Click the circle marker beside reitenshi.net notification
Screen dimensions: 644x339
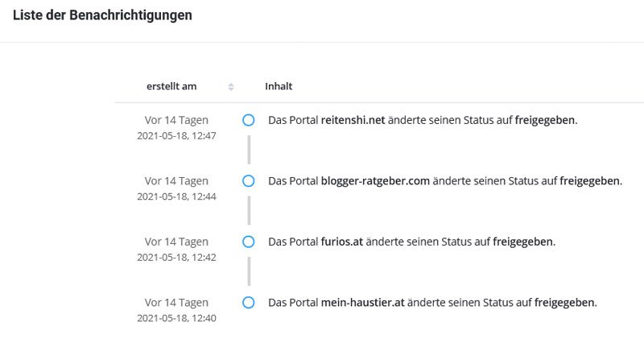249,120
